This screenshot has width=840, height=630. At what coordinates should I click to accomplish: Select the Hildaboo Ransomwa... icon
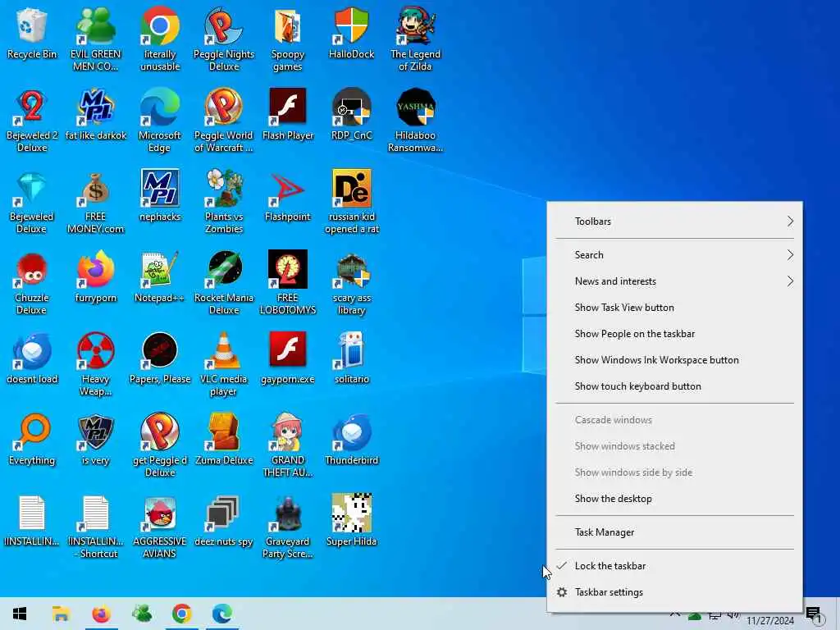pyautogui.click(x=415, y=121)
